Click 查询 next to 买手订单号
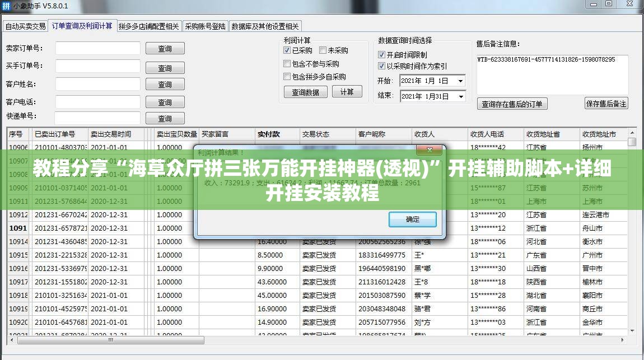Image resolution: width=644 pixels, height=360 pixels. point(165,68)
